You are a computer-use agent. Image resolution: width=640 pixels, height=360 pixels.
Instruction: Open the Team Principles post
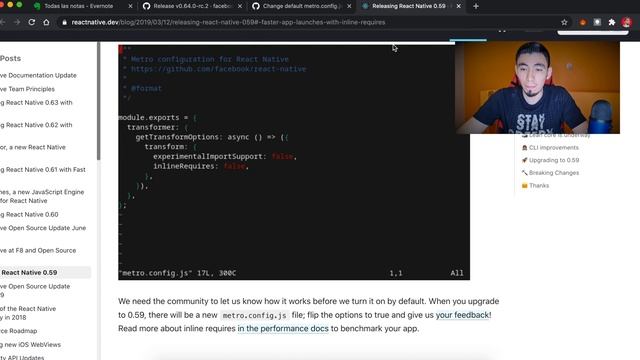point(27,89)
